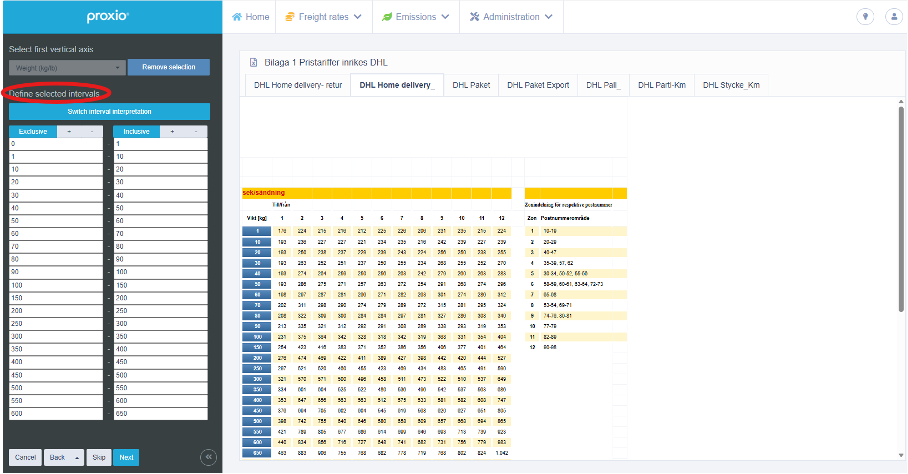Switch to DHL Home delivery- retur tab
Screen dimensions: 908x474
298,85
